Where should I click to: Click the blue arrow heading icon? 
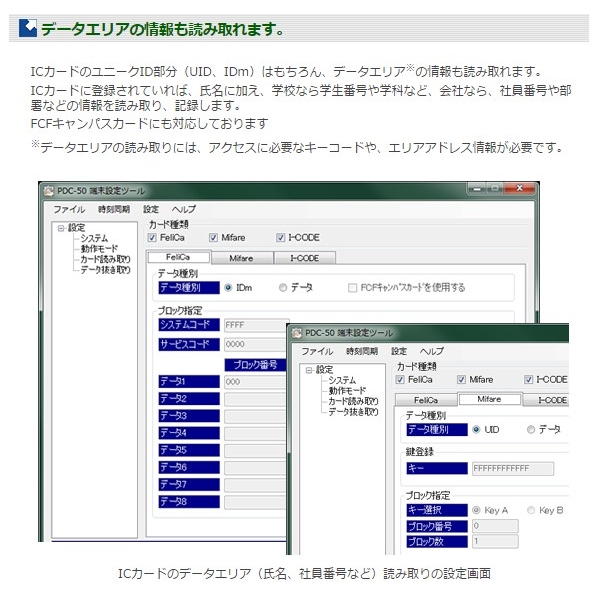[x=28, y=28]
